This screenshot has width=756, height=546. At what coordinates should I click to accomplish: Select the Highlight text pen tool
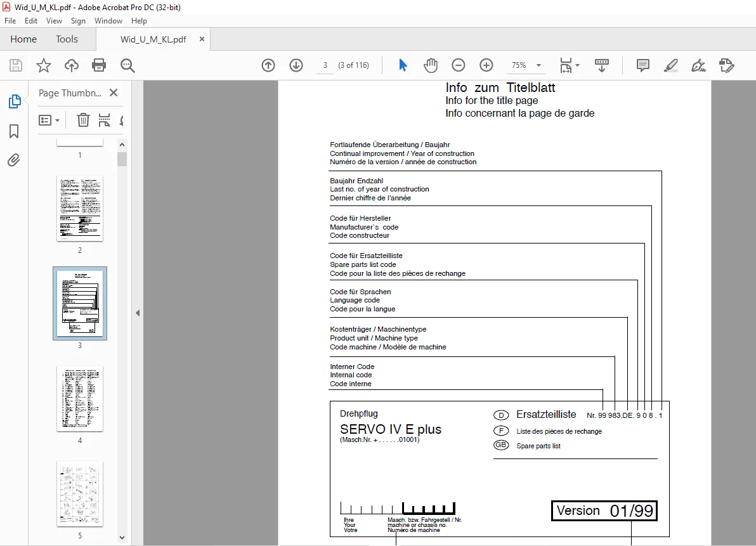point(670,65)
